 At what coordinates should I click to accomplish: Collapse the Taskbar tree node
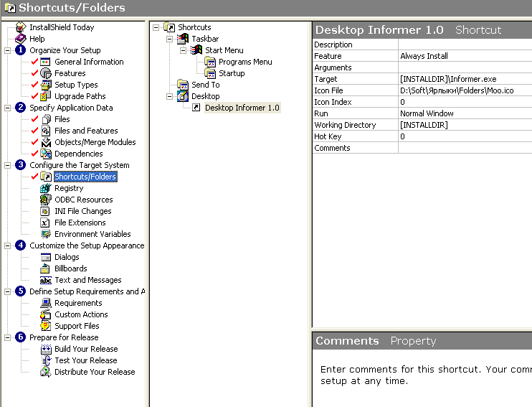click(169, 39)
